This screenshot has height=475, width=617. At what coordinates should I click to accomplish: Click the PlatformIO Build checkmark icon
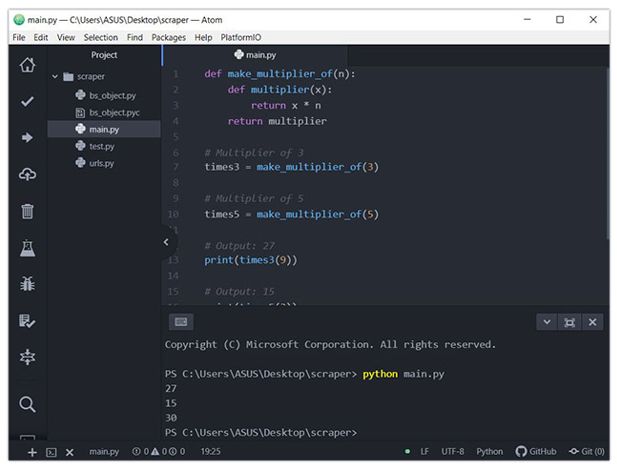point(27,102)
